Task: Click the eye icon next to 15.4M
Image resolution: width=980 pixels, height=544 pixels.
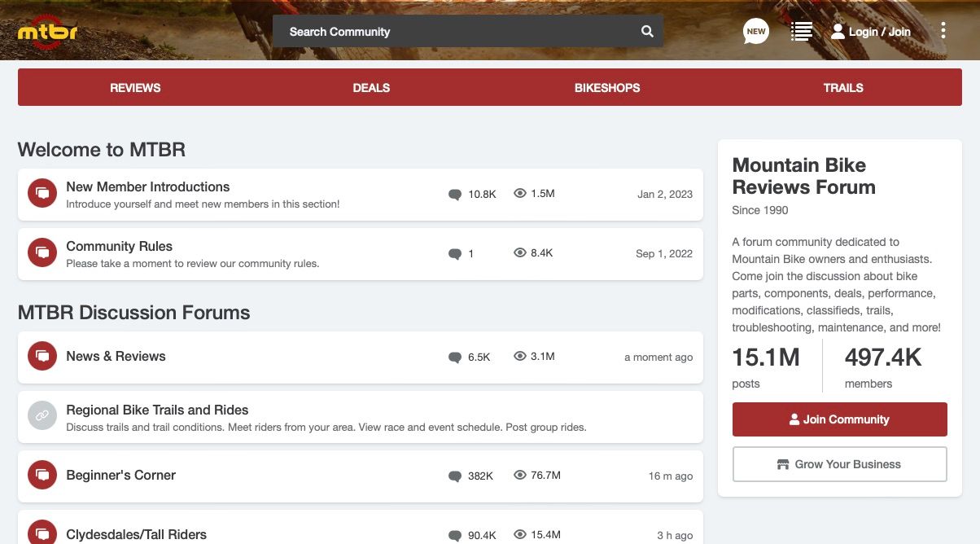Action: click(x=520, y=535)
